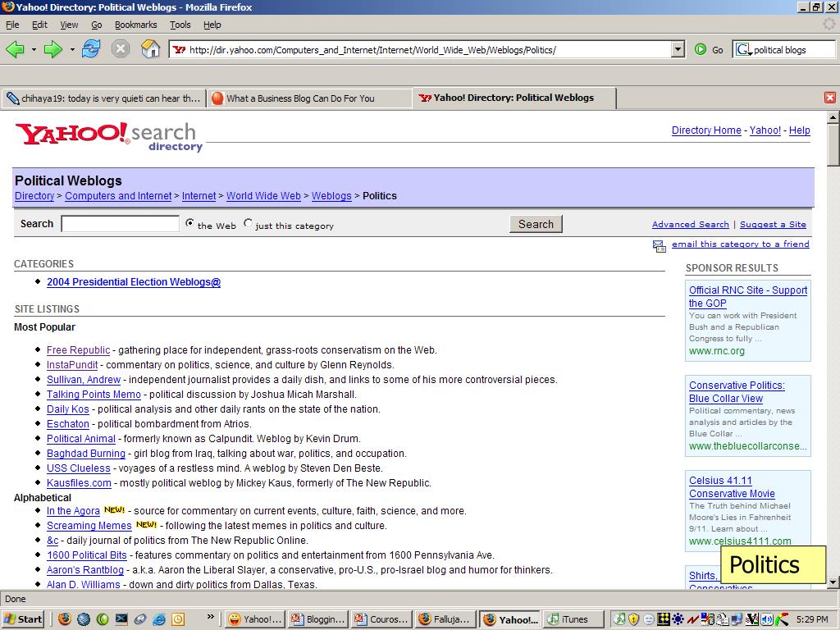This screenshot has height=630, width=840.
Task: Click the green Back arrow
Action: click(x=16, y=50)
